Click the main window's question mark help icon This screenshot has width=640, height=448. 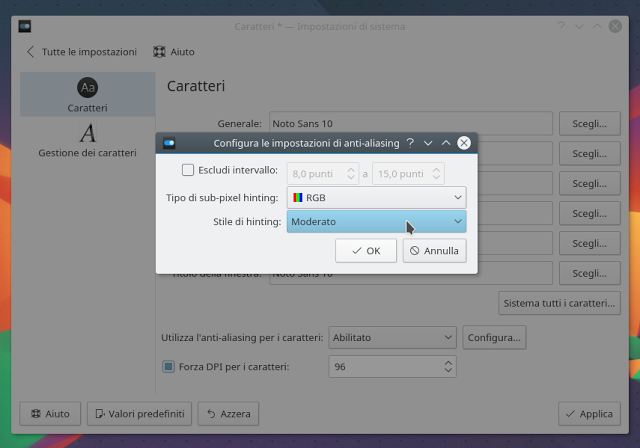[561, 26]
